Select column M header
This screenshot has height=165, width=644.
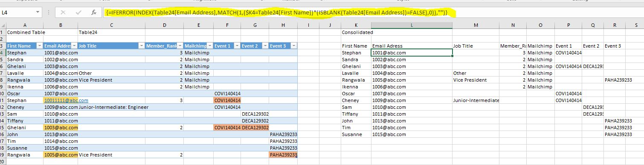click(476, 25)
